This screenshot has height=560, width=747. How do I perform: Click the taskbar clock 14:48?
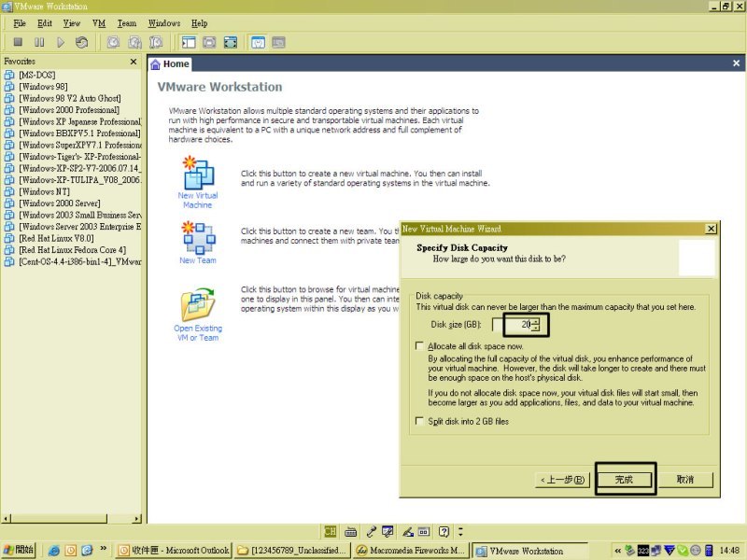[x=729, y=551]
